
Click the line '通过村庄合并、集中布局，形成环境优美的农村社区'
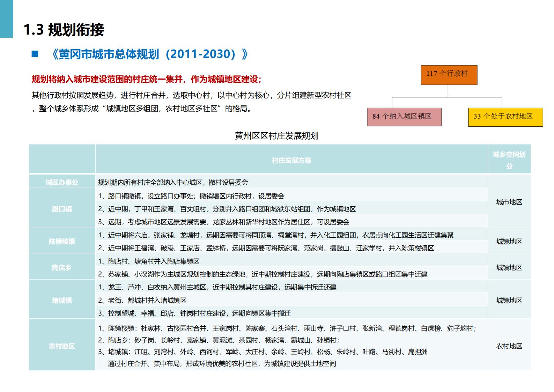[222, 364]
